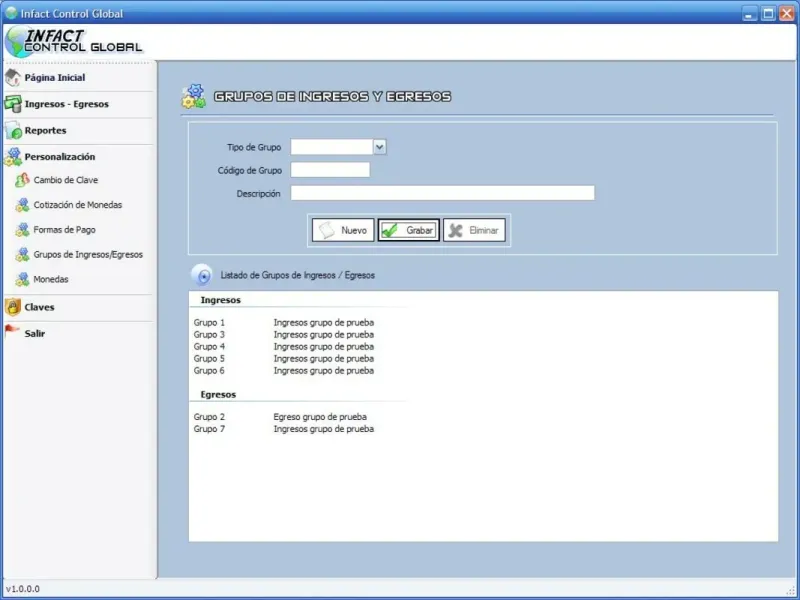800x600 pixels.
Task: Click the document icon beside Reportes
Action: [x=13, y=131]
